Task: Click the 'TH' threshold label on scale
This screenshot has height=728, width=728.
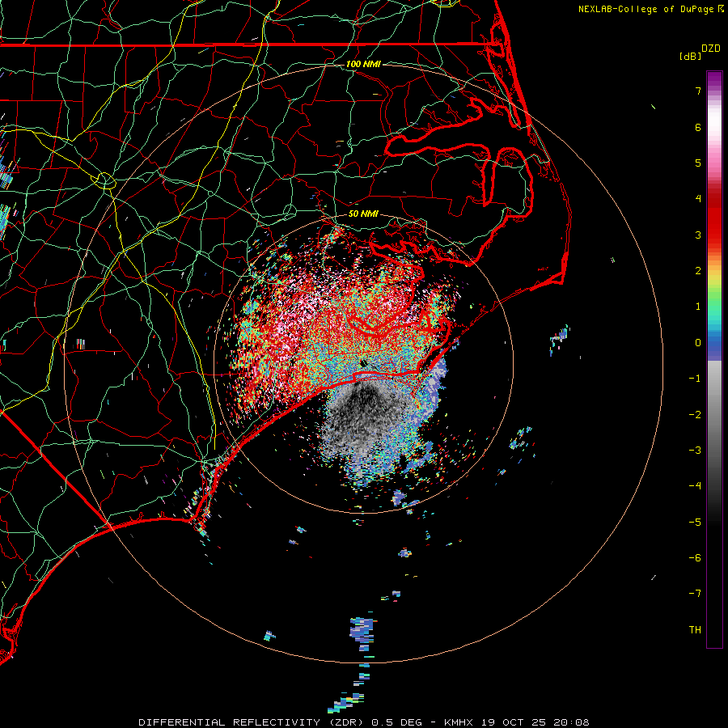Action: pyautogui.click(x=695, y=630)
